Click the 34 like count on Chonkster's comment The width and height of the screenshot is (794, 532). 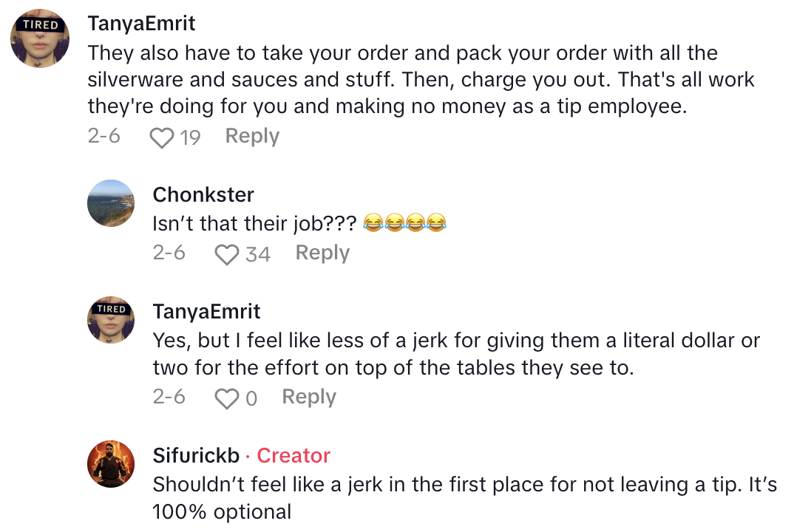257,254
